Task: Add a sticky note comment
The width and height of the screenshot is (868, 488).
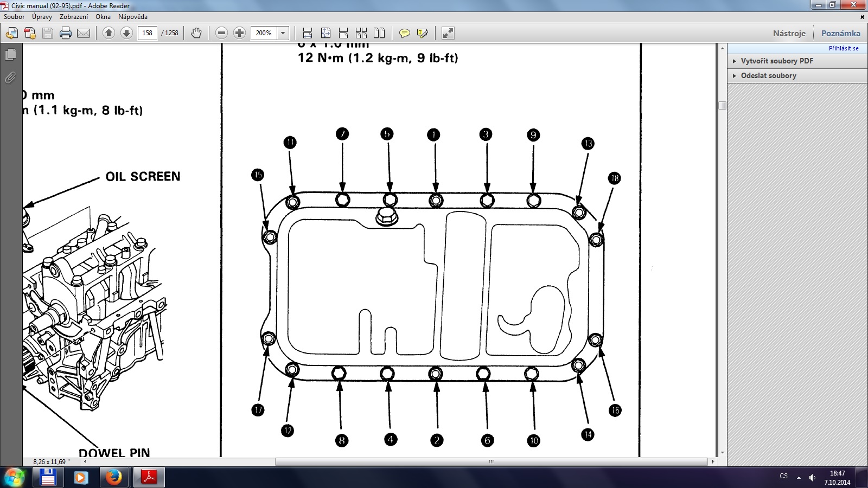Action: pos(404,33)
